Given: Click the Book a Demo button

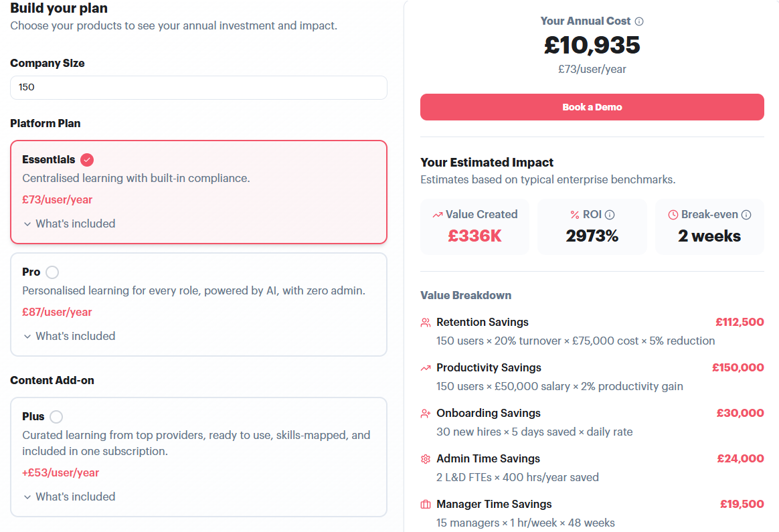Looking at the screenshot, I should point(592,107).
